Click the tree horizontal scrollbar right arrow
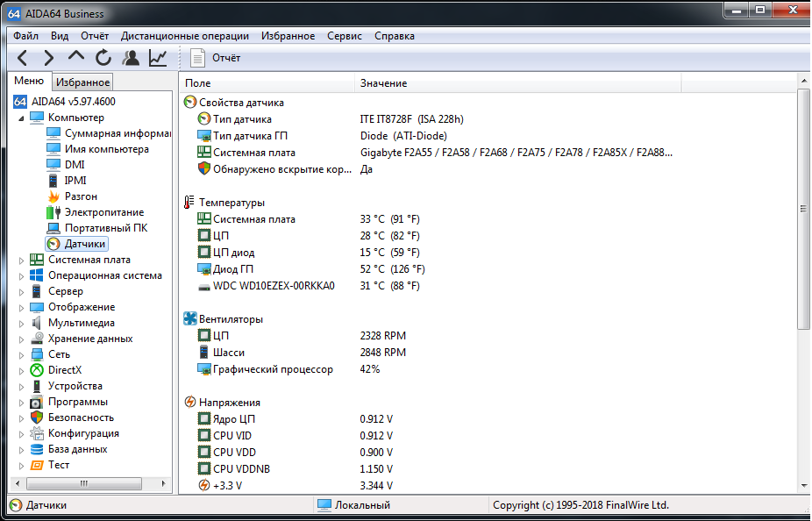 point(164,483)
